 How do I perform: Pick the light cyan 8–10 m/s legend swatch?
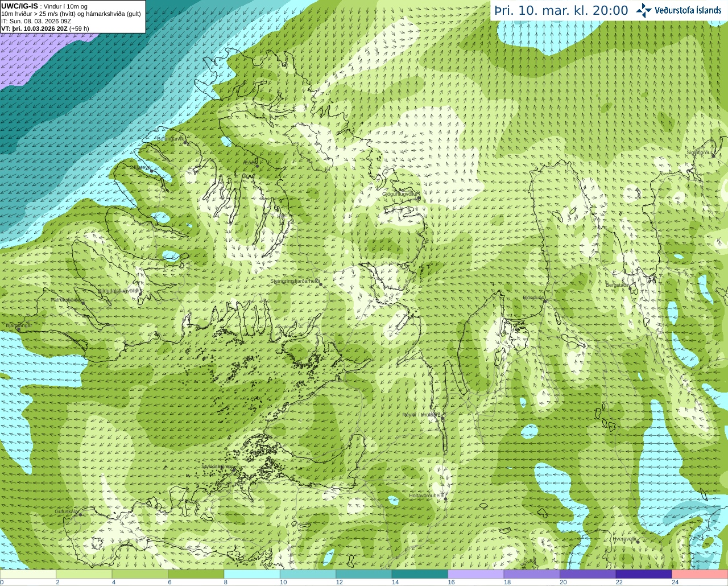click(252, 574)
